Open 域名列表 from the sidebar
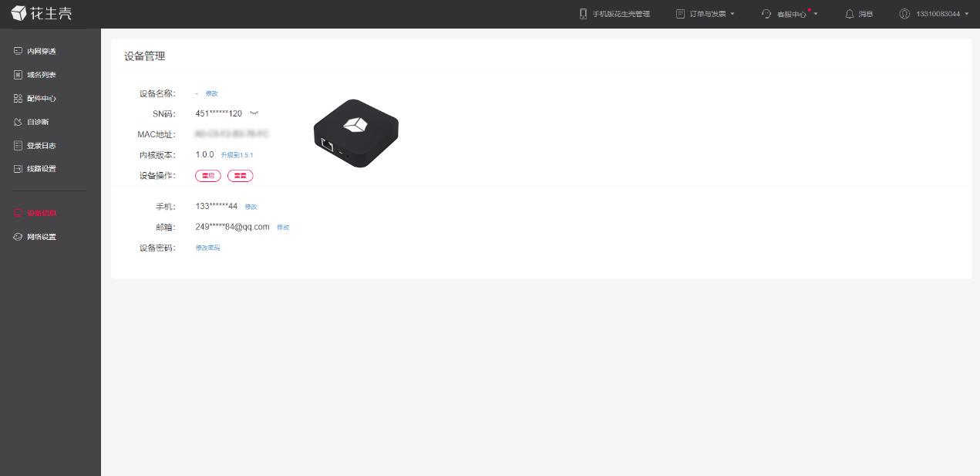This screenshot has width=980, height=476. pyautogui.click(x=35, y=75)
